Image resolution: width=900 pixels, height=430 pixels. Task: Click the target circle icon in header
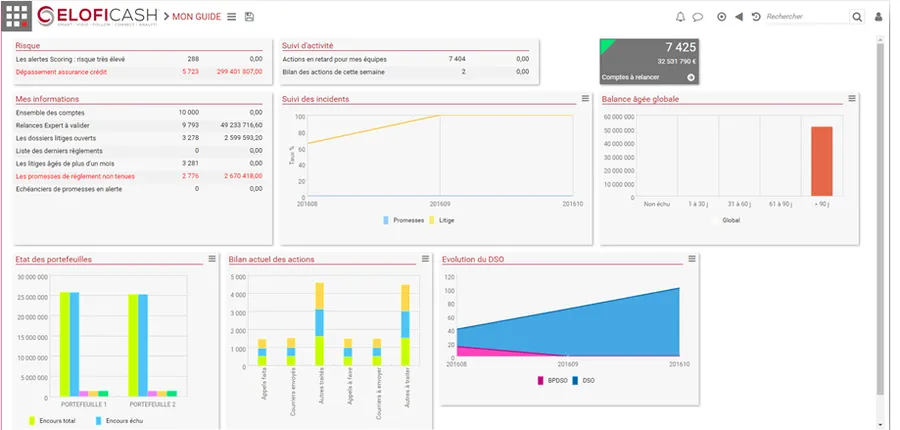pos(721,17)
